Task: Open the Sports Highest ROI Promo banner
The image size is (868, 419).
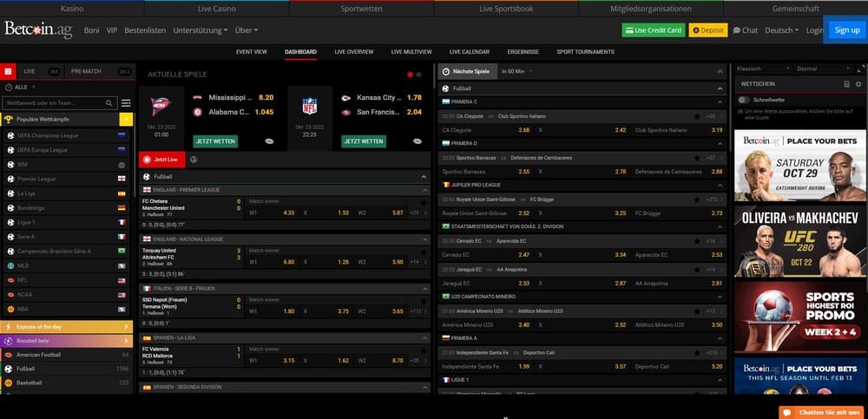Action: [800, 318]
